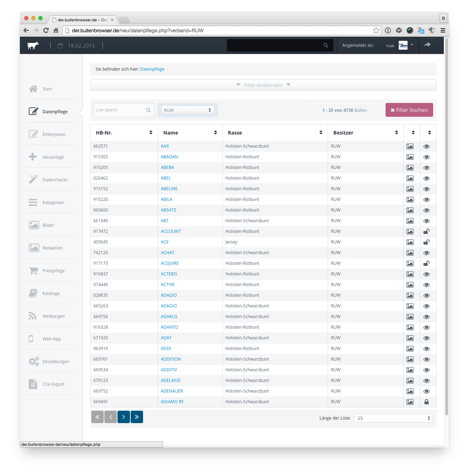Click the search magnifier in top bar
This screenshot has width=469, height=476.
pos(326,45)
